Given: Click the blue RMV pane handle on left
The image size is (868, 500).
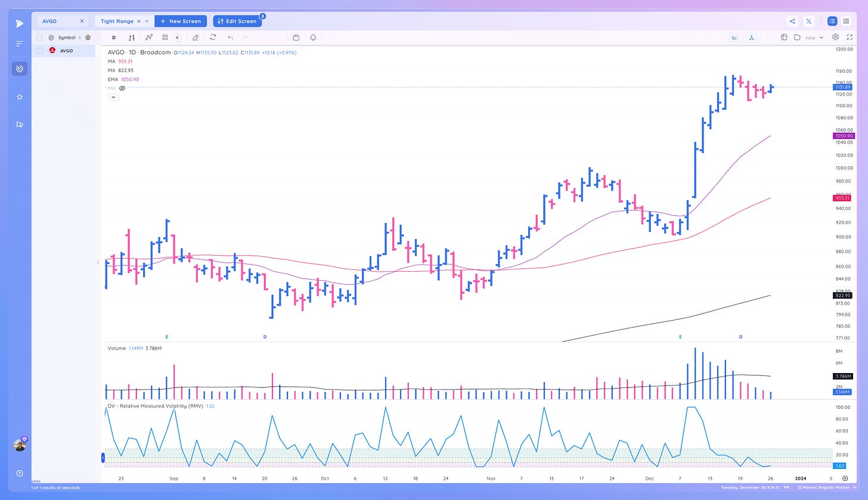Looking at the screenshot, I should point(104,458).
